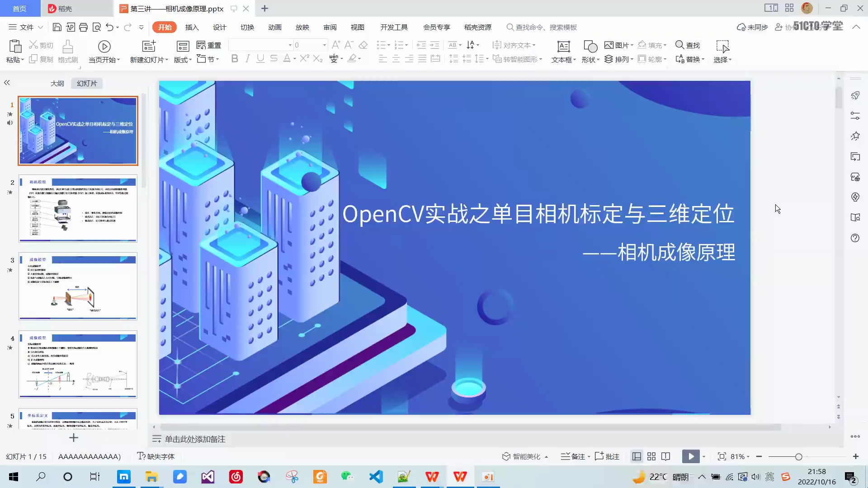
Task: Toggle bold formatting
Action: click(234, 58)
